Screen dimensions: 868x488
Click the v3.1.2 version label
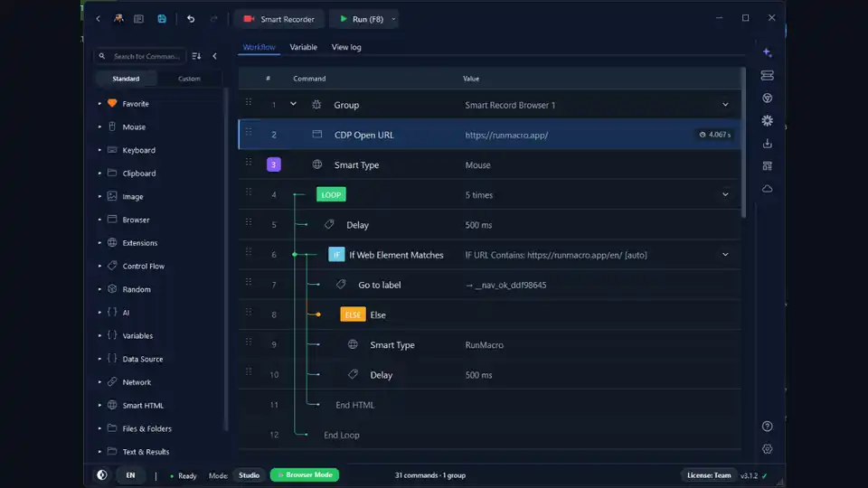[x=749, y=475]
